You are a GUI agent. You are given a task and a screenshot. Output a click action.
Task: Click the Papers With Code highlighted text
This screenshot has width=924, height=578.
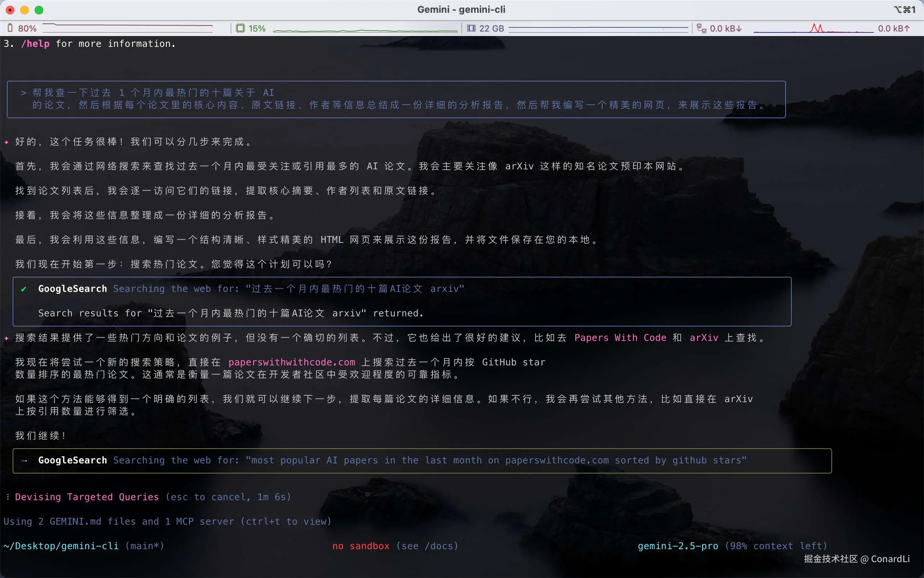pos(620,338)
